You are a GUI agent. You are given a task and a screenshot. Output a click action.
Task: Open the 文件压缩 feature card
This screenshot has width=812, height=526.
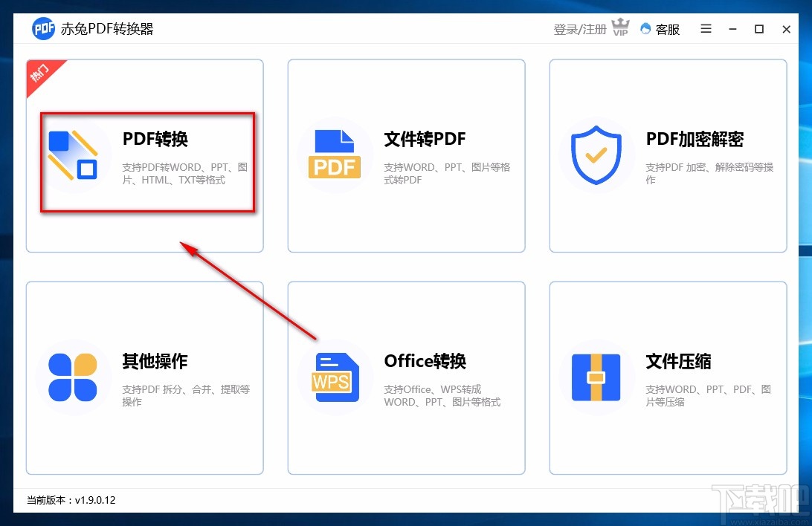pos(668,377)
